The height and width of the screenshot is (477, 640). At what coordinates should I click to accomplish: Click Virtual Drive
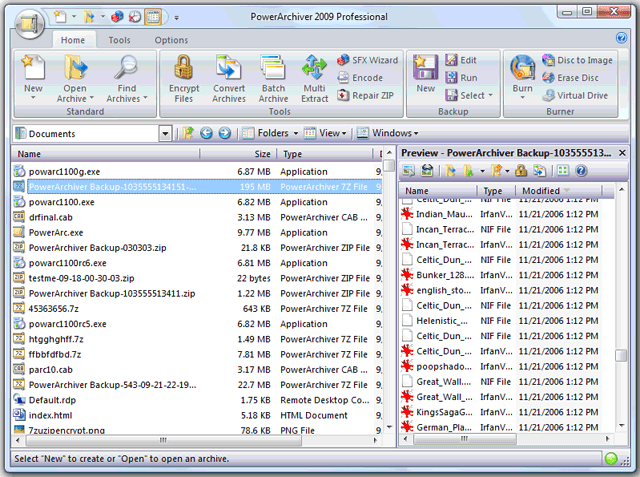coord(575,95)
